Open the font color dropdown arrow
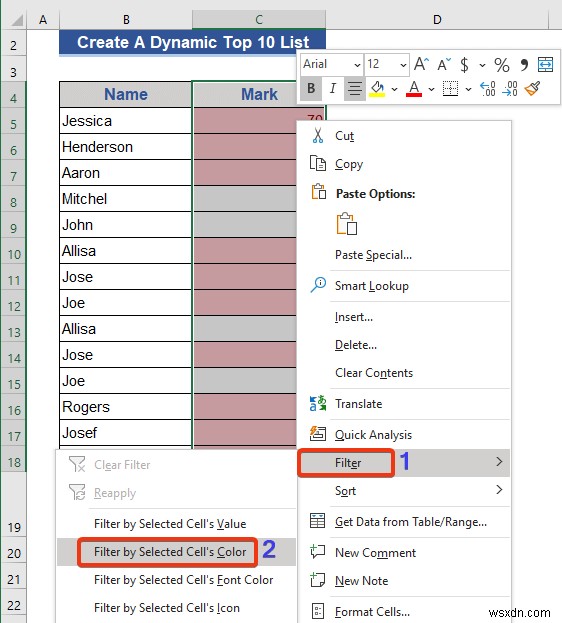 (x=431, y=89)
